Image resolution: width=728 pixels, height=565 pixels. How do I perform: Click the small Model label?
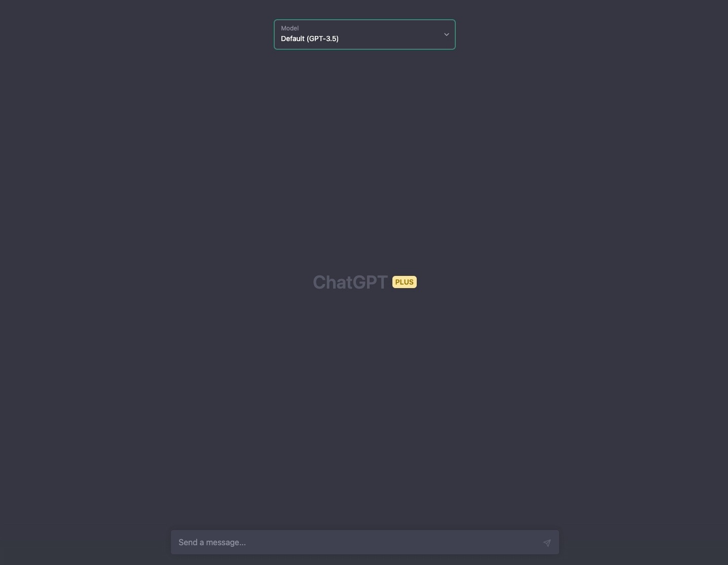289,28
